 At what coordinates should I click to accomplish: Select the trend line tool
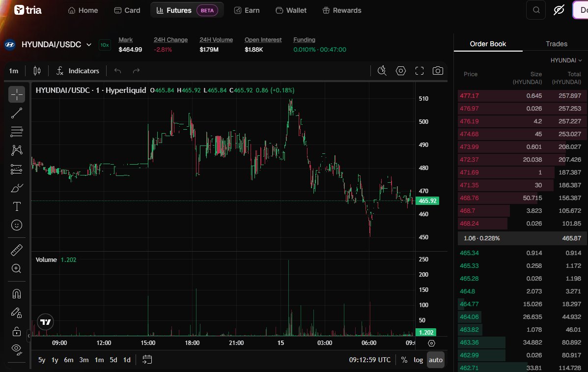click(x=17, y=113)
